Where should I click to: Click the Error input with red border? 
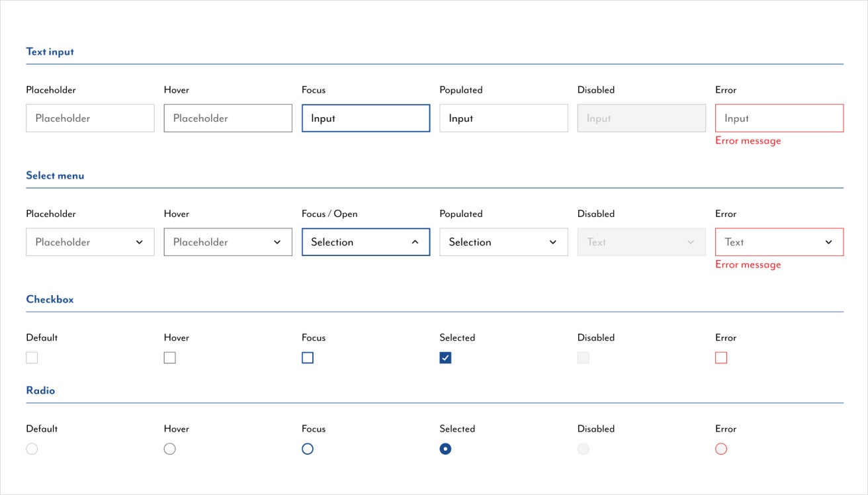779,118
